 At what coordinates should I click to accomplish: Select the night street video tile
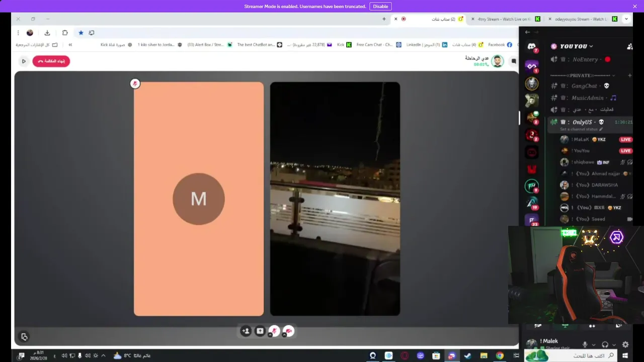pos(335,199)
